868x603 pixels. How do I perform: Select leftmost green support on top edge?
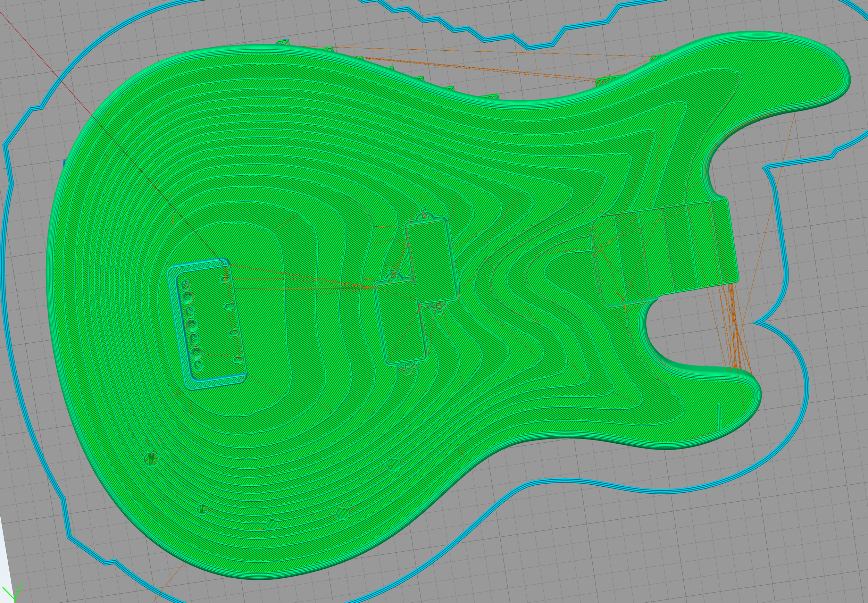(282, 42)
